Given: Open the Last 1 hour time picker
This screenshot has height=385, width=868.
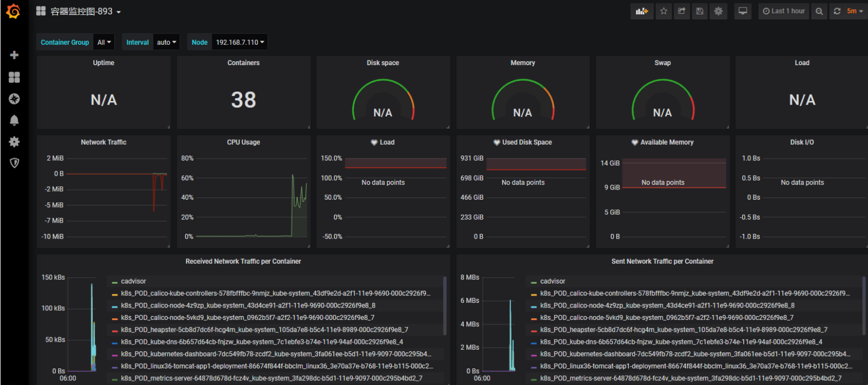Looking at the screenshot, I should coord(784,11).
